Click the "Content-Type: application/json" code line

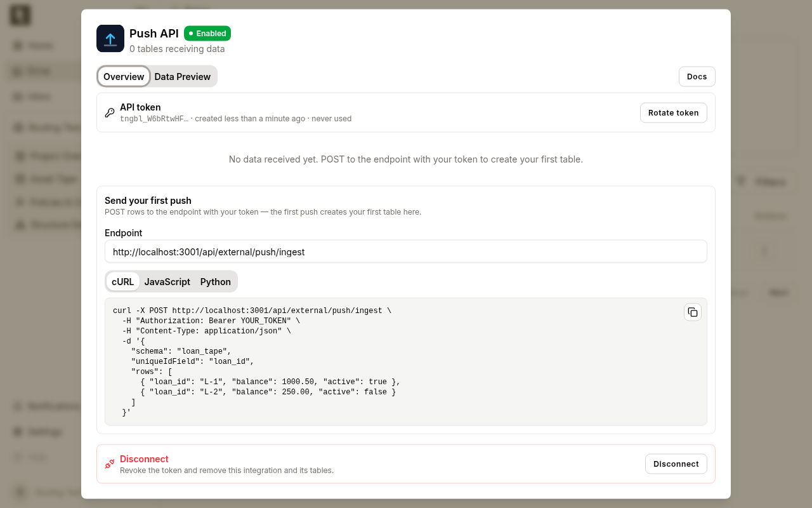tap(207, 331)
